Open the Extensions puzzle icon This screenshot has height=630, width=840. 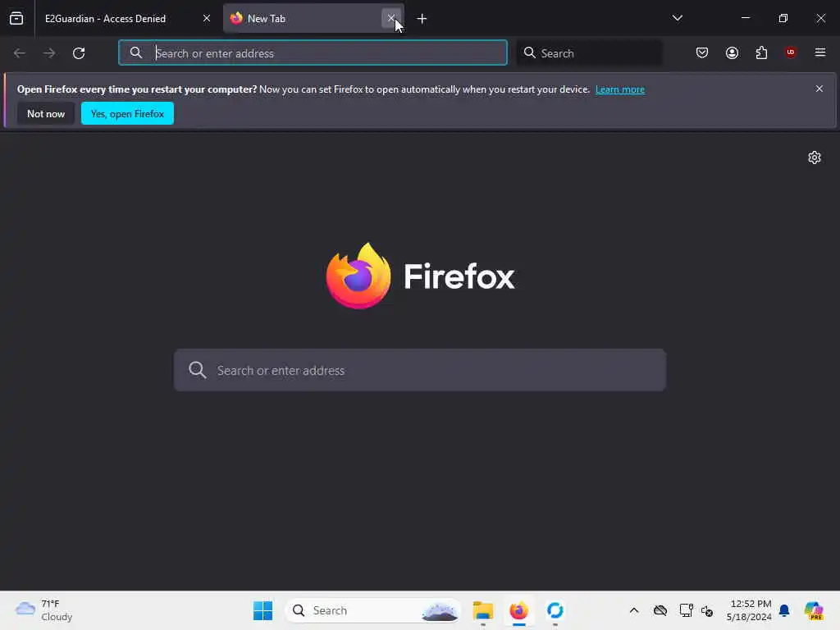point(761,53)
